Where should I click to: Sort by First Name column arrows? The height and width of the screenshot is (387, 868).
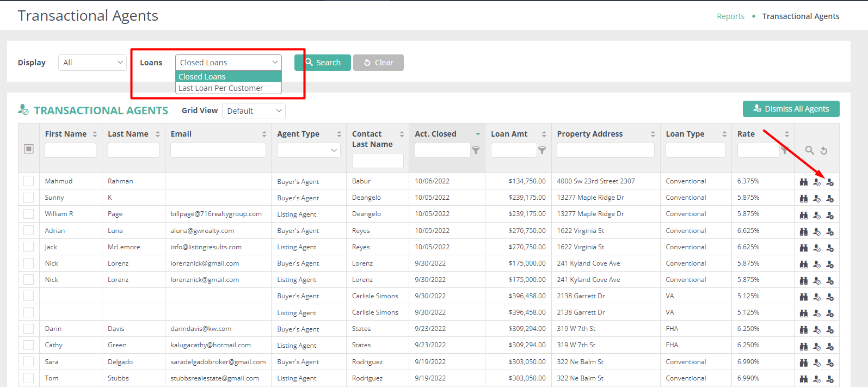pyautogui.click(x=95, y=134)
